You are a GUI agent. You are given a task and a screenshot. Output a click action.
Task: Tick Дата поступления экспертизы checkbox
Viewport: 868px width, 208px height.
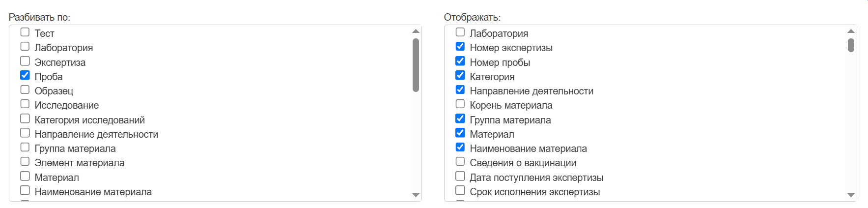click(460, 177)
